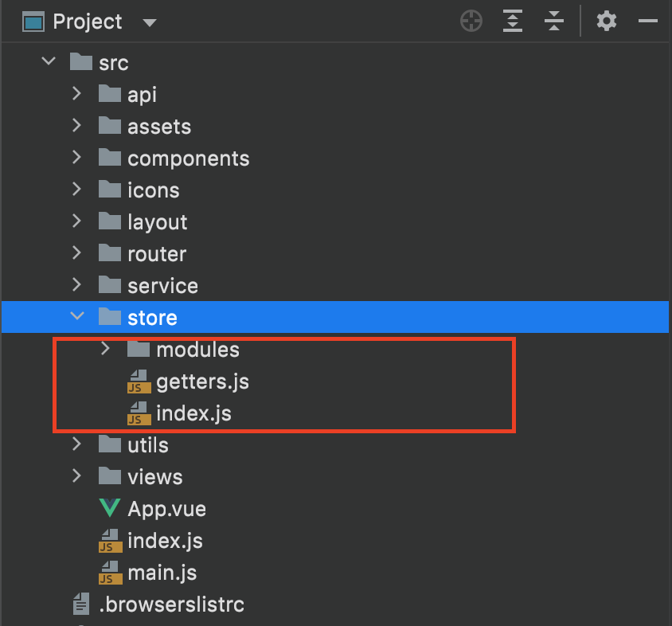Image resolution: width=672 pixels, height=626 pixels.
Task: Click the JS file icon next to getters.js
Action: 139,381
